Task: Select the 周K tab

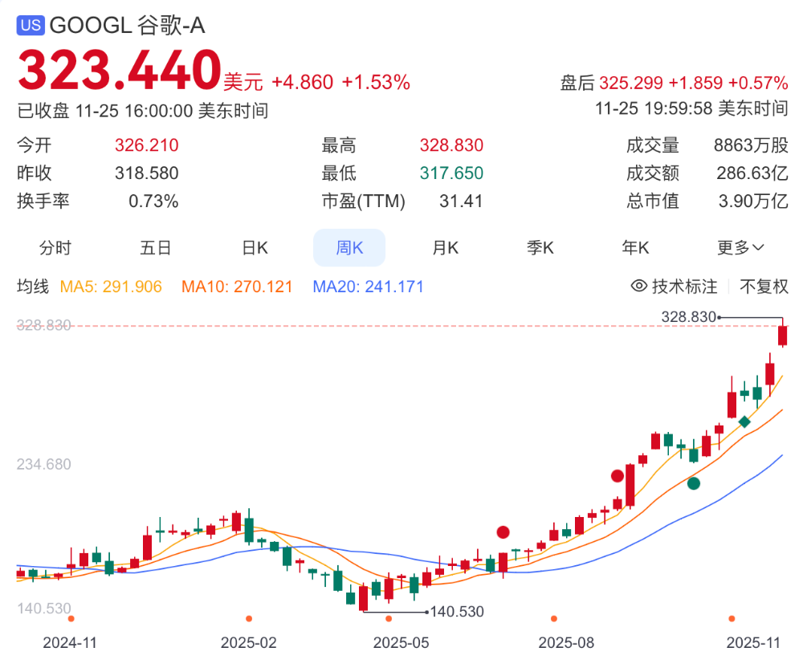Action: coord(349,248)
